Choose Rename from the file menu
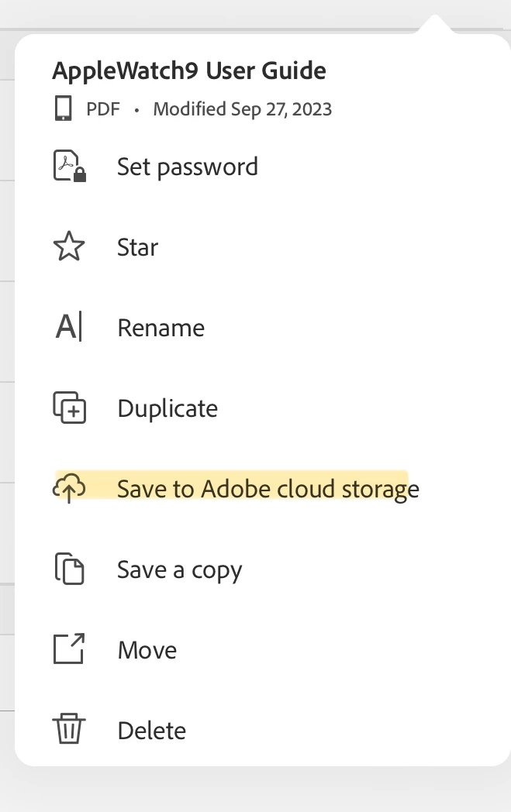Image resolution: width=511 pixels, height=812 pixels. [x=161, y=328]
